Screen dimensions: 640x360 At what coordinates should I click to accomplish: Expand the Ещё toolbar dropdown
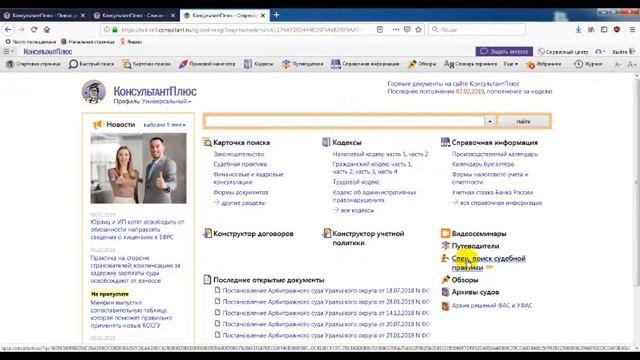point(511,64)
